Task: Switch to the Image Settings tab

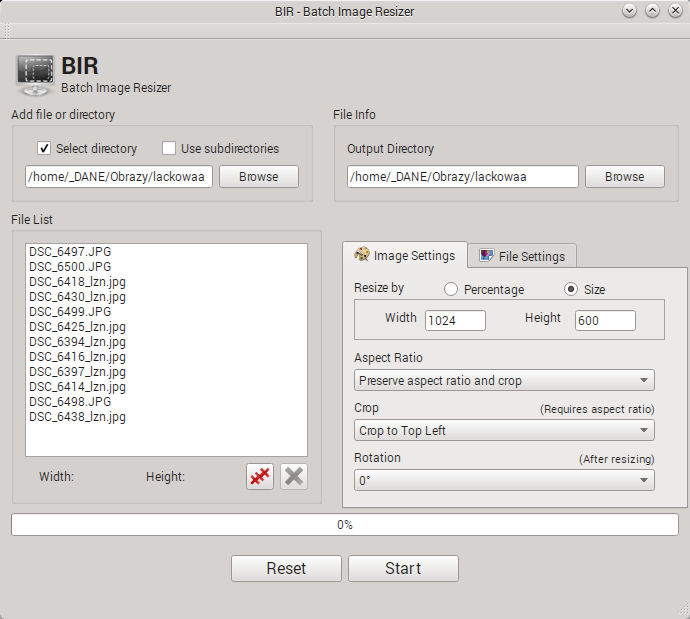Action: [405, 255]
